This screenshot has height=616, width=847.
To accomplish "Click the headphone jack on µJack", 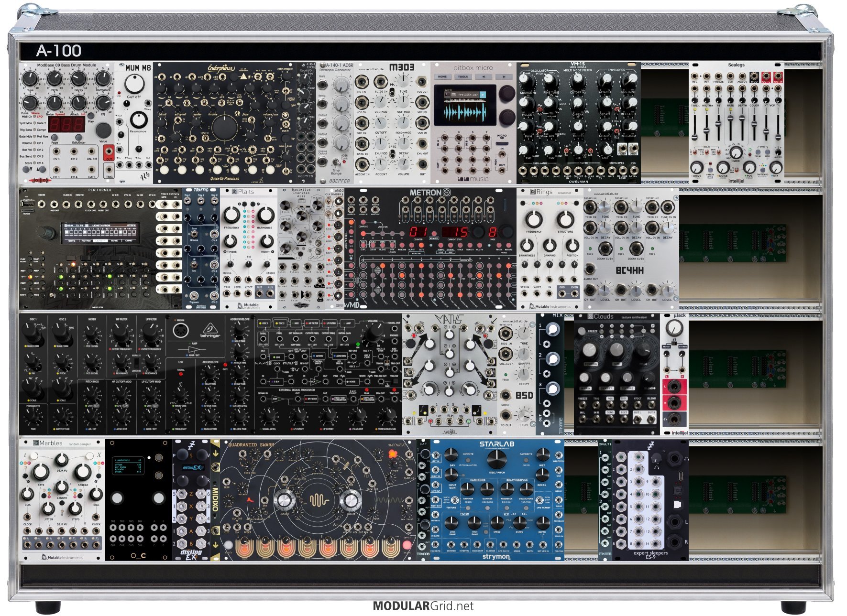I will (674, 419).
